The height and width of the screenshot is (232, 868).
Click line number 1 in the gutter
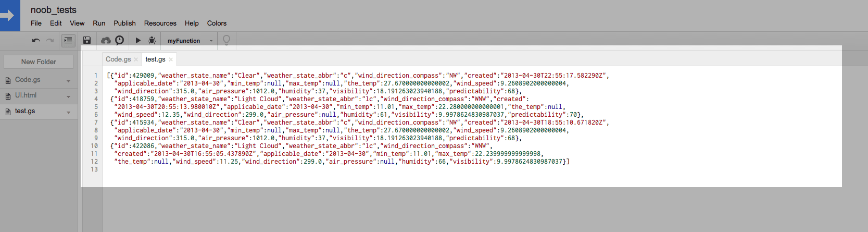[96, 76]
